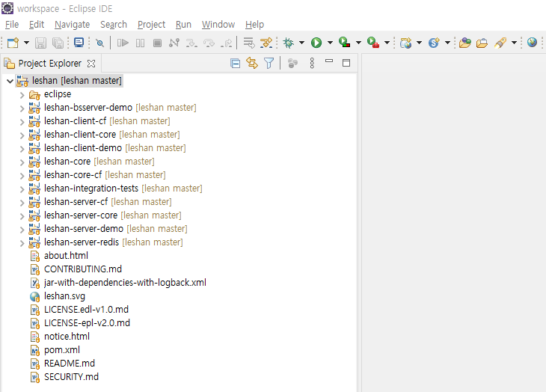Open the Debug dropdown arrow
Image resolution: width=546 pixels, height=392 pixels.
pos(301,43)
